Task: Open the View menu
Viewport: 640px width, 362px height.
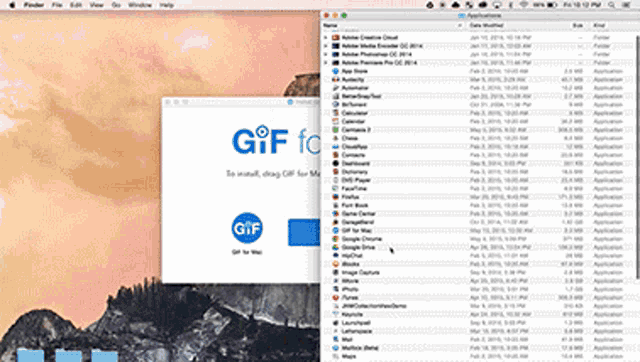Action: (x=97, y=5)
